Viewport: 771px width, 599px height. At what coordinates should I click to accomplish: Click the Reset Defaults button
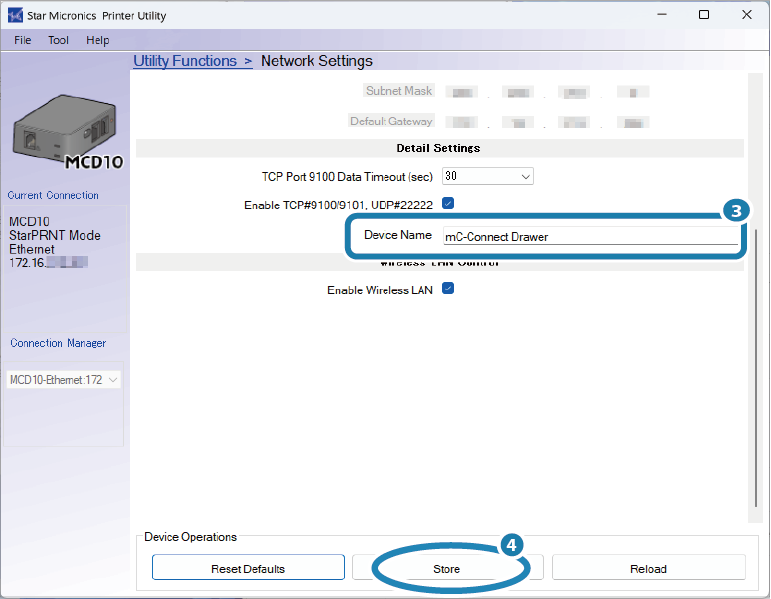tap(248, 568)
